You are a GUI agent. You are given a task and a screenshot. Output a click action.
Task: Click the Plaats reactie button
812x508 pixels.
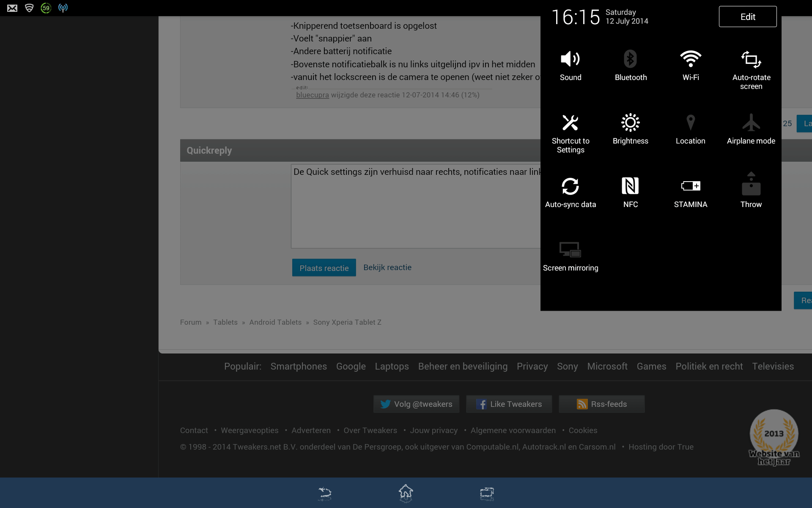point(324,268)
